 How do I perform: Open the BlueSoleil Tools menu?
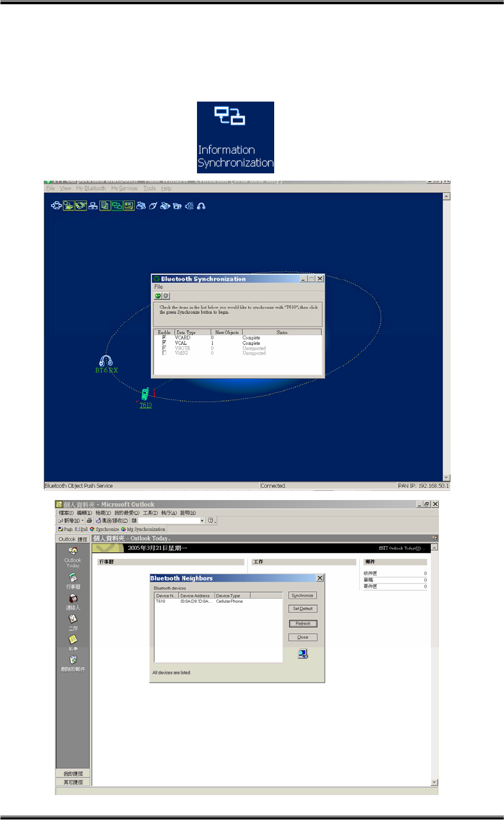coord(150,189)
